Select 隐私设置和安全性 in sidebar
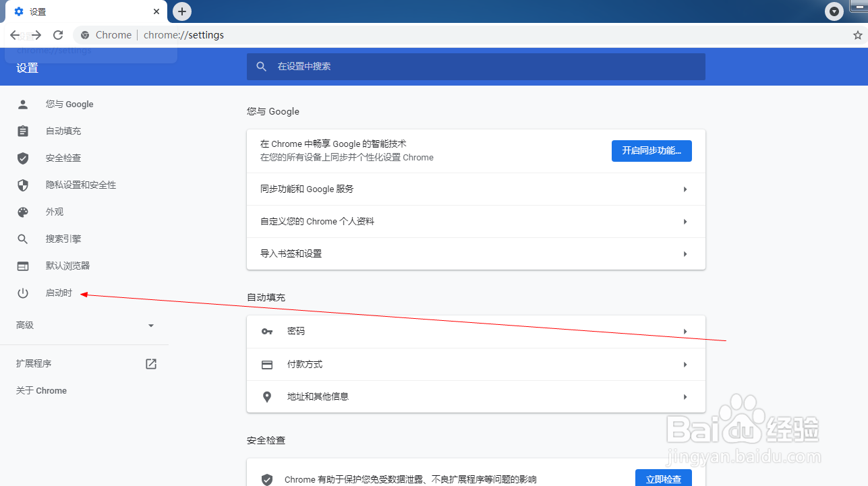The height and width of the screenshot is (486, 868). [x=81, y=185]
